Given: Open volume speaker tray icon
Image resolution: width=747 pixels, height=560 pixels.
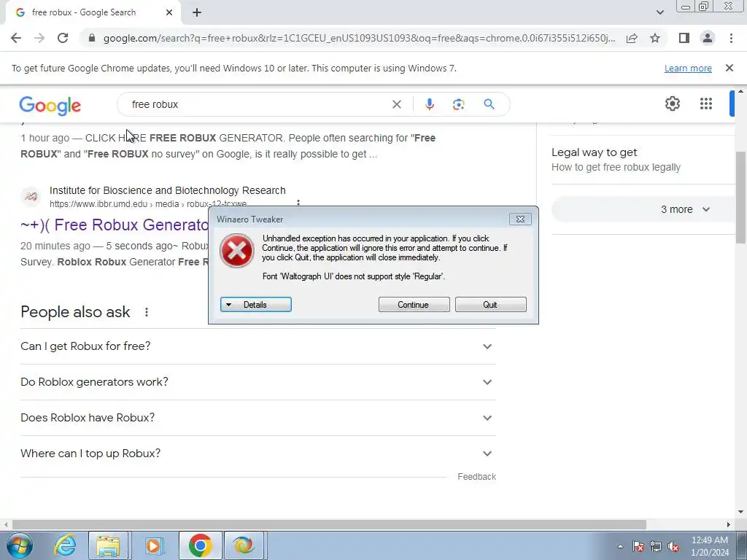Looking at the screenshot, I should (673, 546).
